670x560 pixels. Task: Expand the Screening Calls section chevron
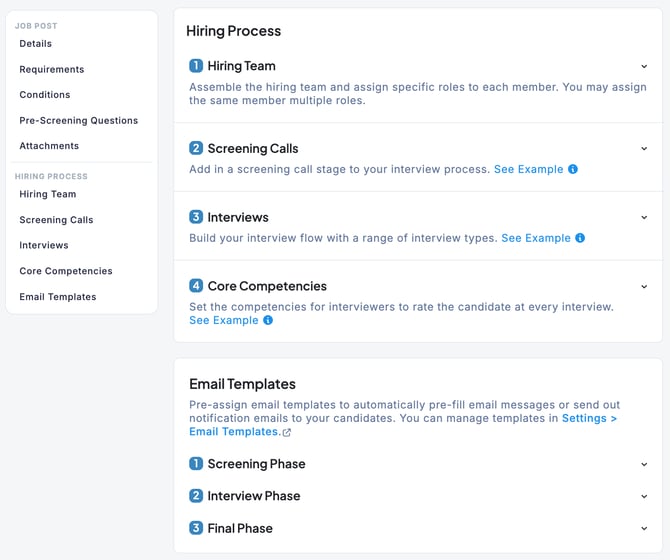[645, 149]
